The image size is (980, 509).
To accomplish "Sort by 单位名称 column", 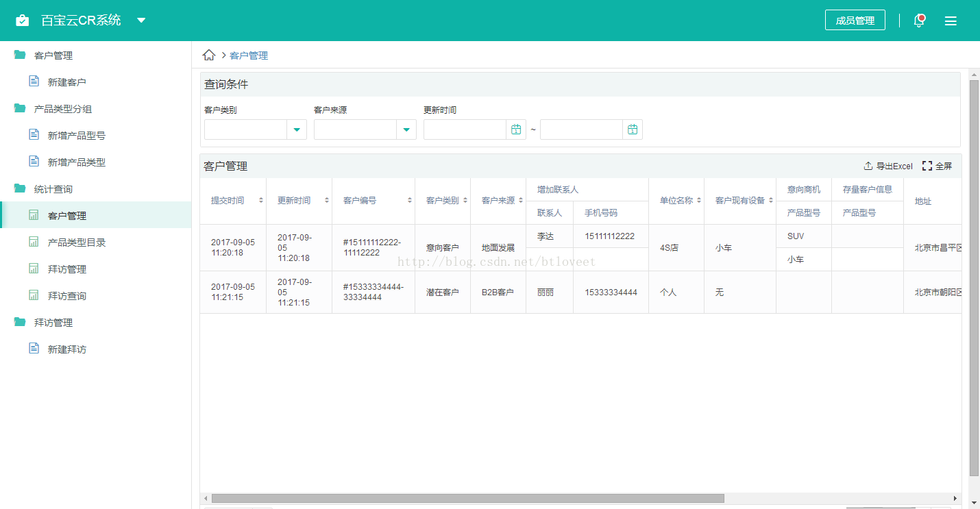I will tap(699, 201).
